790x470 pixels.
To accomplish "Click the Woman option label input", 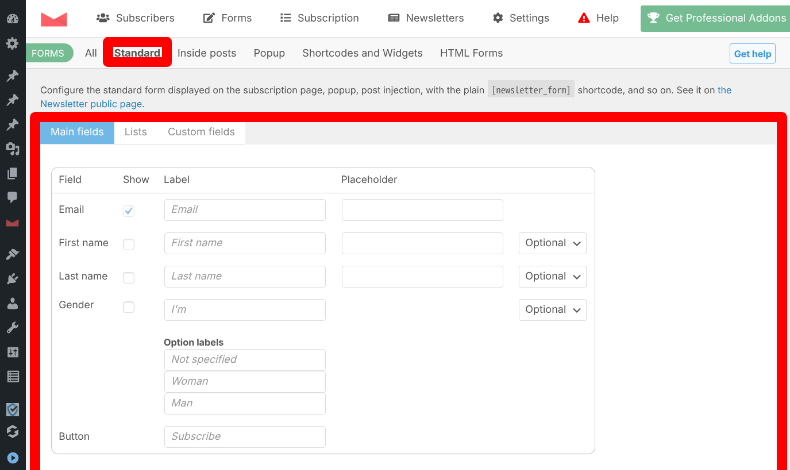I will click(x=245, y=382).
